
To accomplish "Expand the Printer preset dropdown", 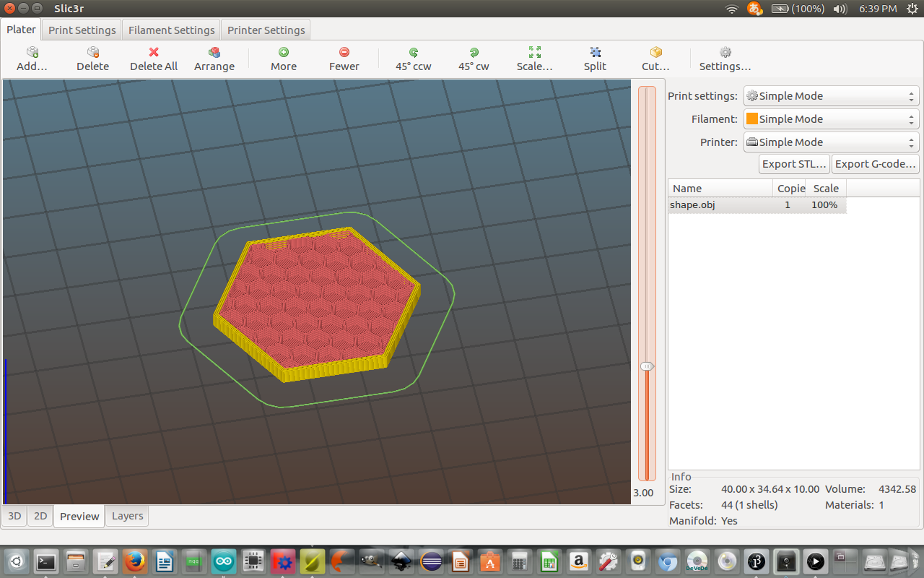I will click(x=831, y=142).
